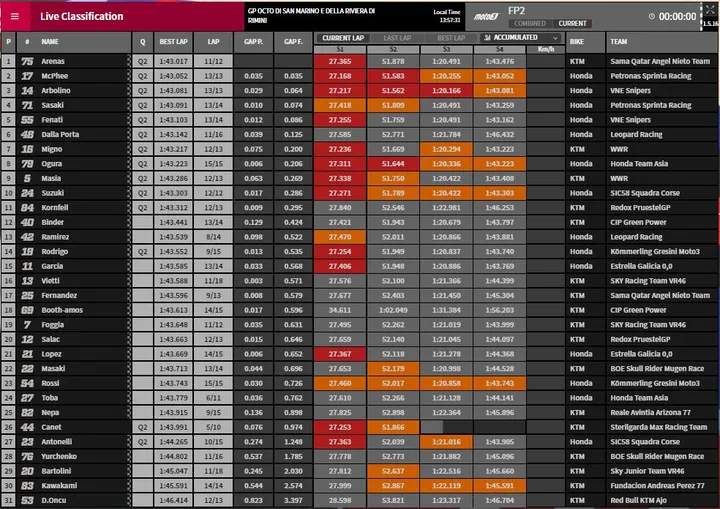Select rider Ogura name
This screenshot has height=509, width=720.
(x=51, y=164)
